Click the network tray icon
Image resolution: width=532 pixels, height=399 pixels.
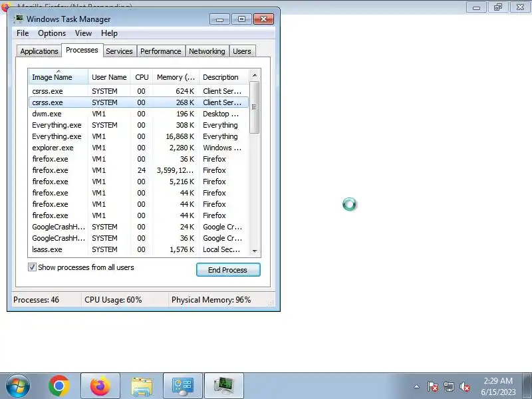click(x=448, y=386)
